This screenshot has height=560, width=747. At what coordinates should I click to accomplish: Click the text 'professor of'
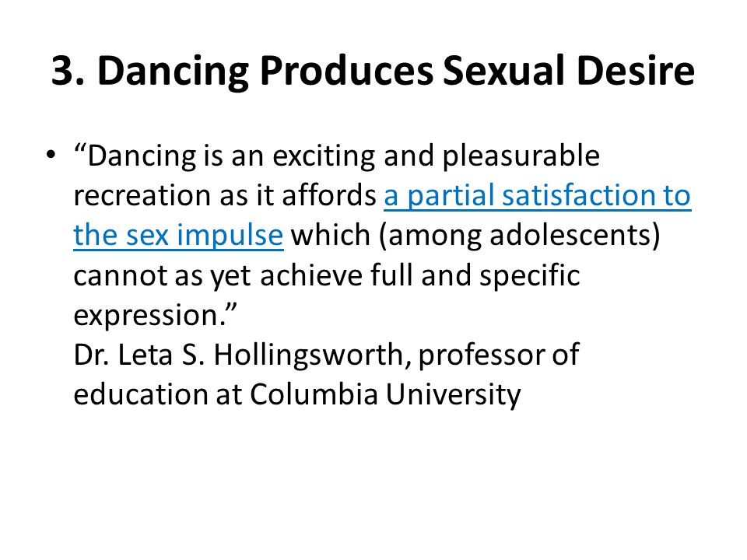coord(499,355)
